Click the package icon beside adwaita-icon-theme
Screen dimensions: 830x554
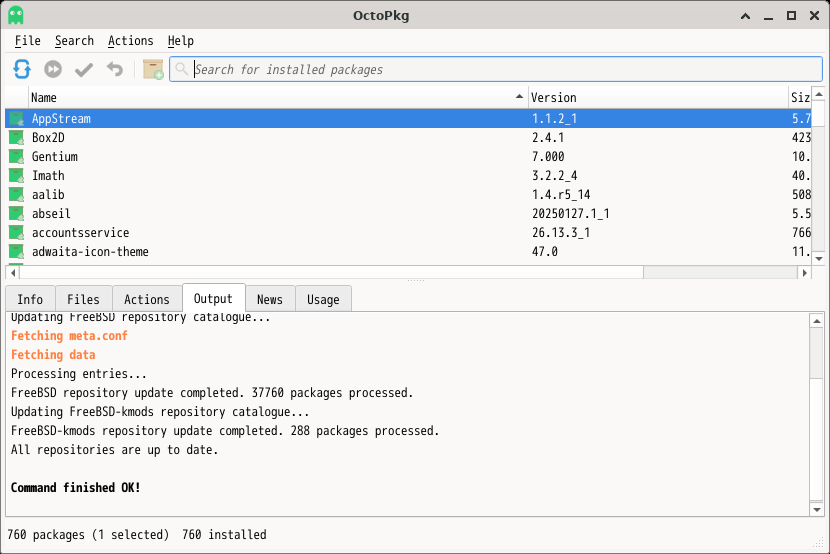(x=16, y=252)
